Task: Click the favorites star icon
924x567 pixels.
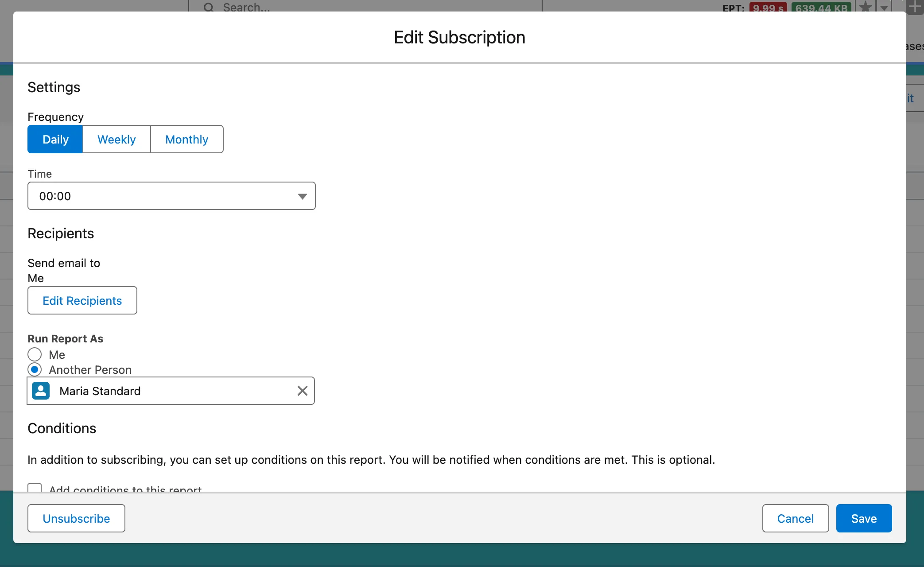Action: click(865, 7)
